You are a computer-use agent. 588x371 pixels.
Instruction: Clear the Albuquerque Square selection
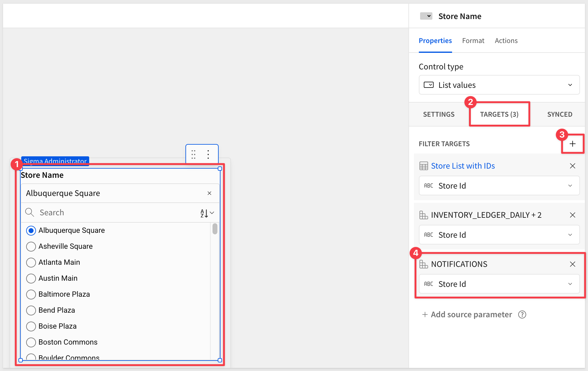pyautogui.click(x=209, y=193)
